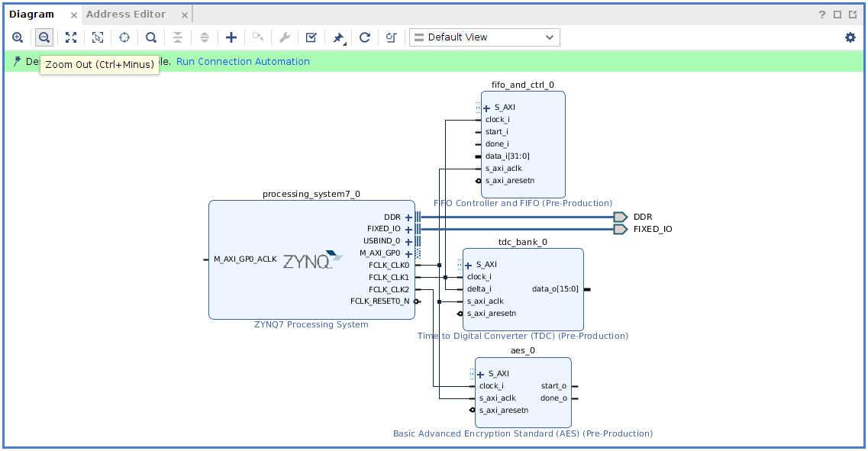Click the pin icon in toolbar
This screenshot has width=868, height=451.
click(x=338, y=37)
